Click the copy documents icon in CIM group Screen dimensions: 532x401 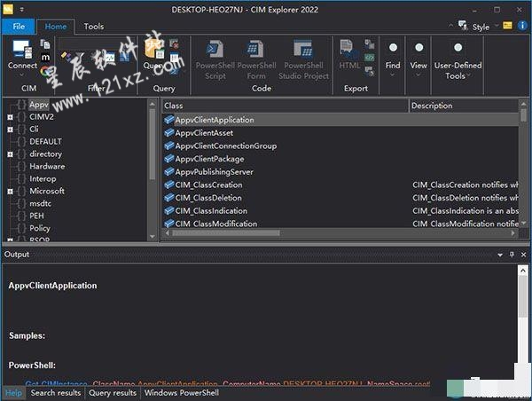pos(45,43)
